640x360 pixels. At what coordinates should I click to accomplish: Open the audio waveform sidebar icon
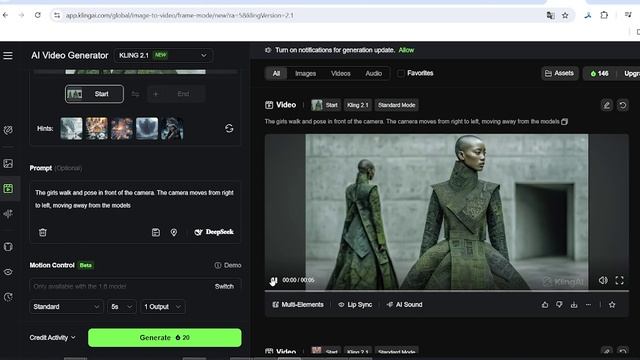[8, 213]
